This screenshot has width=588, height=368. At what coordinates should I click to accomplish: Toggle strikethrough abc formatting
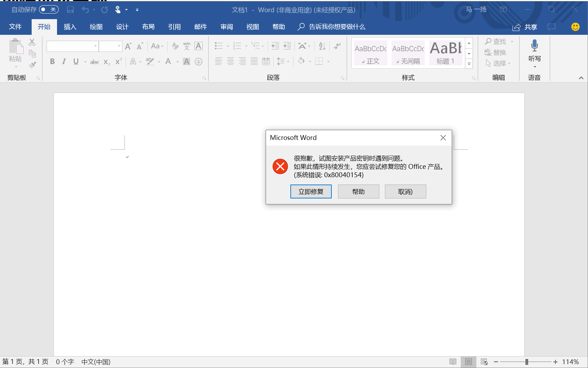pos(95,62)
